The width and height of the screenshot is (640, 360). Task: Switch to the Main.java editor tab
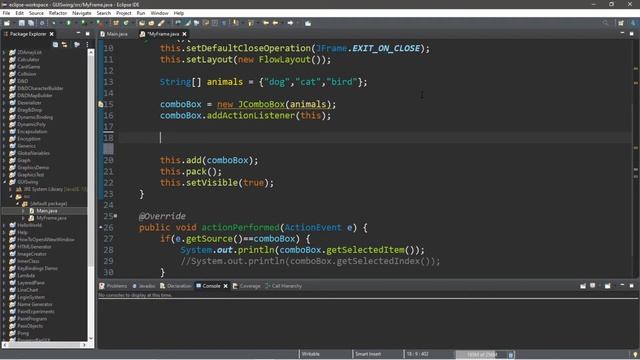[x=114, y=34]
